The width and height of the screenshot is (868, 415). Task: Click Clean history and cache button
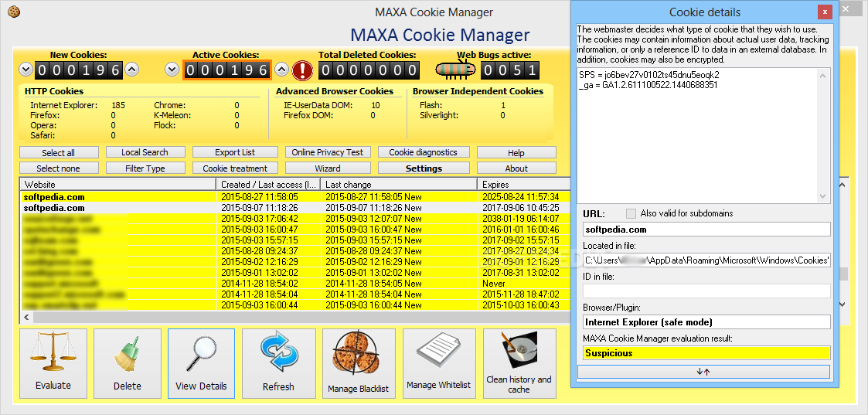[x=519, y=363]
